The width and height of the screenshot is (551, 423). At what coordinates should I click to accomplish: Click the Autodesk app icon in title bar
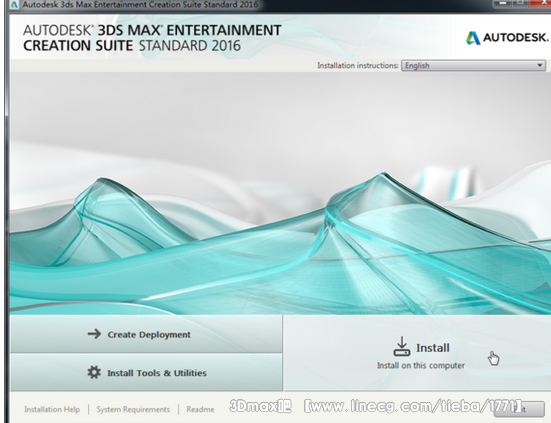[x=14, y=5]
